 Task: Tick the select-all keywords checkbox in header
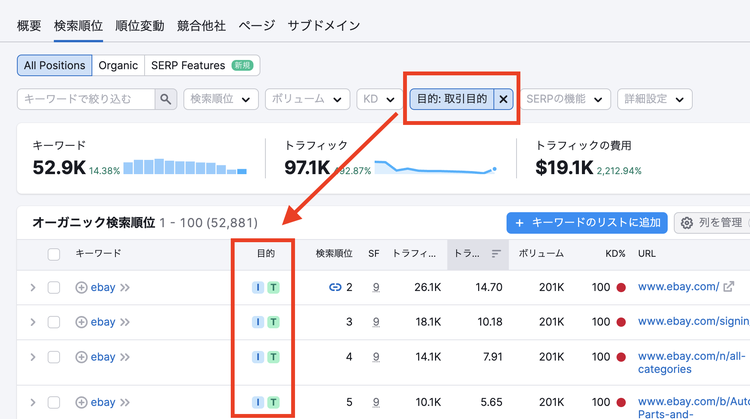[x=54, y=254]
